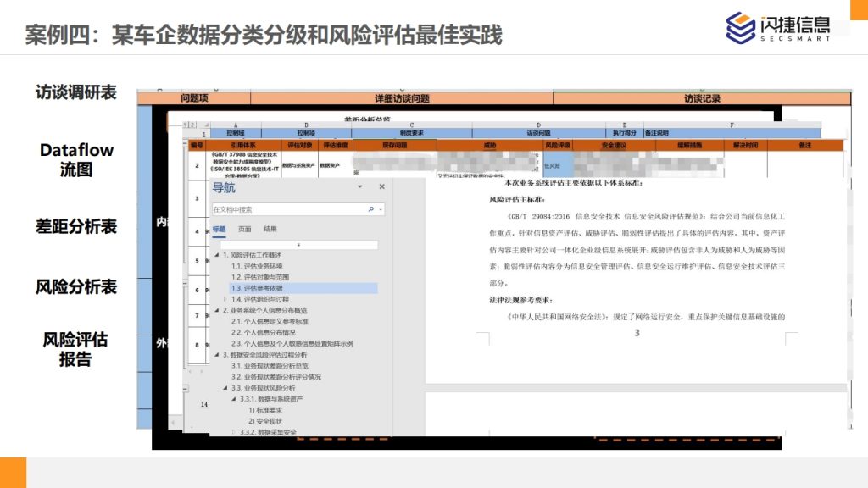Click 访谈记录 header in interview survey sheet
This screenshot has height=488, width=868.
click(x=702, y=98)
